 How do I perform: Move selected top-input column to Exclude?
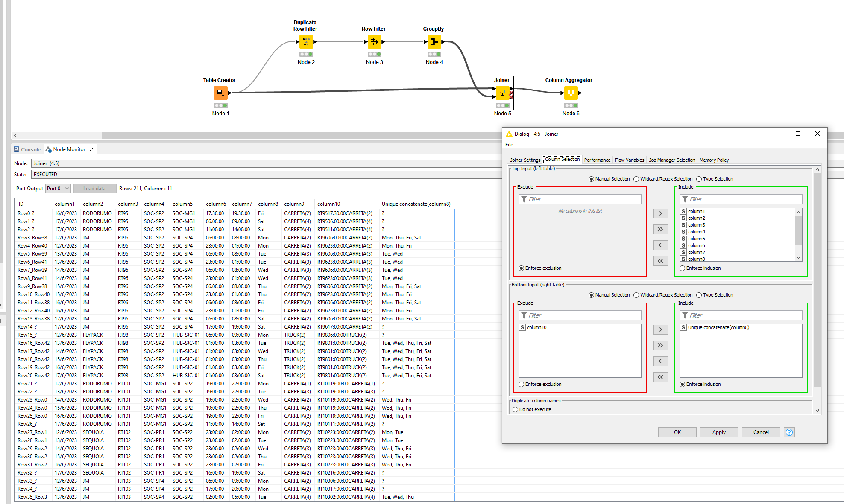coord(660,245)
